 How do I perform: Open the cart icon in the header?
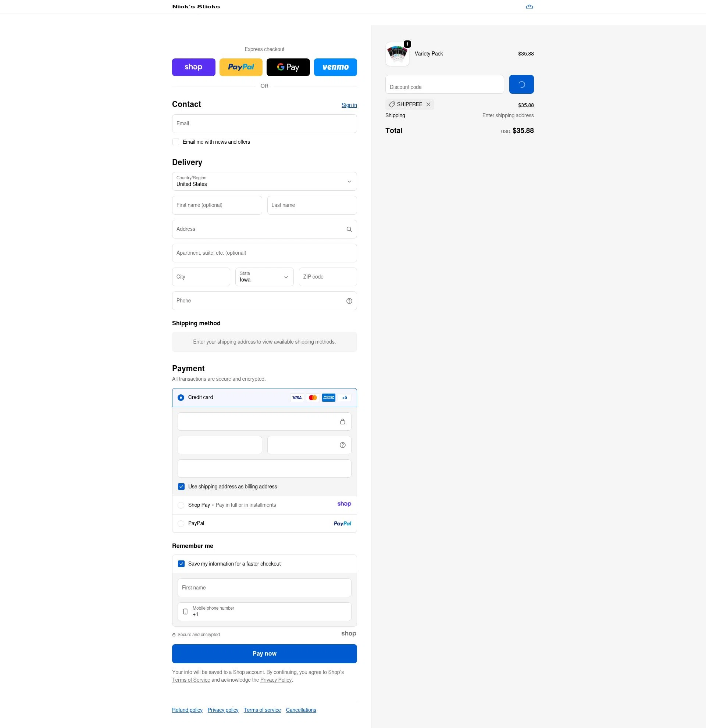point(529,6)
